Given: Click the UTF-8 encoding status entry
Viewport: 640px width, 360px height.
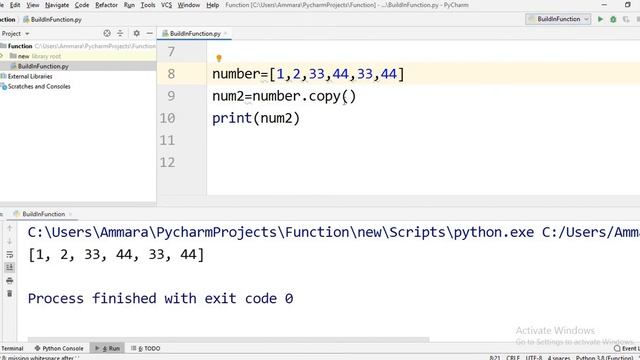Looking at the screenshot, I should point(534,358).
